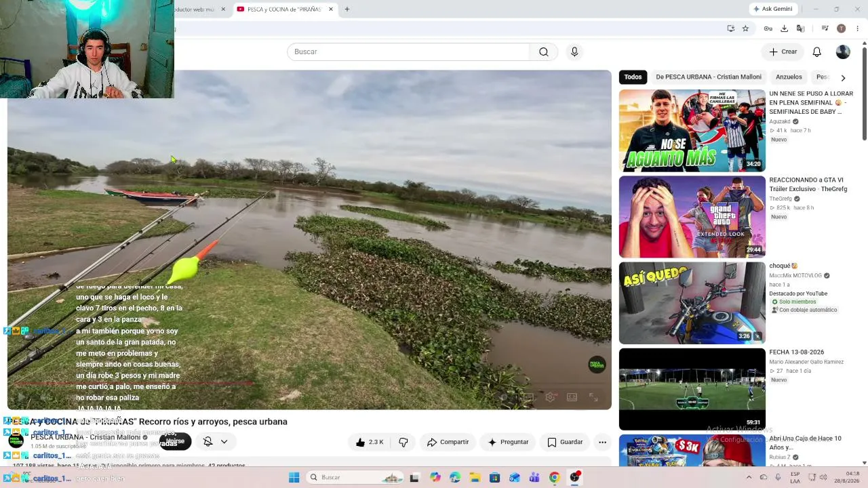Open File Explorer from taskbar

(475, 478)
